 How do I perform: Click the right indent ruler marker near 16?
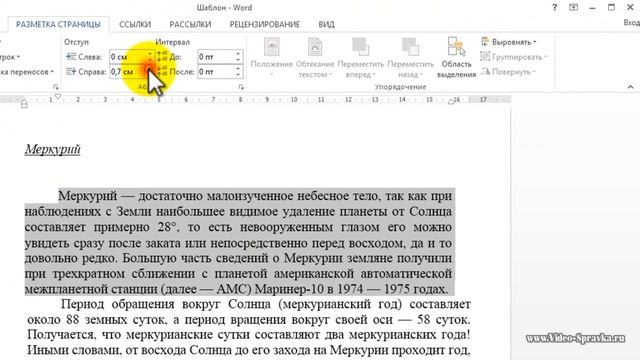pos(451,102)
